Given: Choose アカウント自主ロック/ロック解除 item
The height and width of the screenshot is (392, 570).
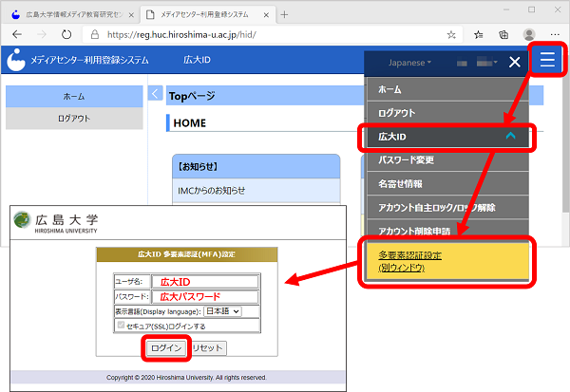Looking at the screenshot, I should pyautogui.click(x=447, y=208).
